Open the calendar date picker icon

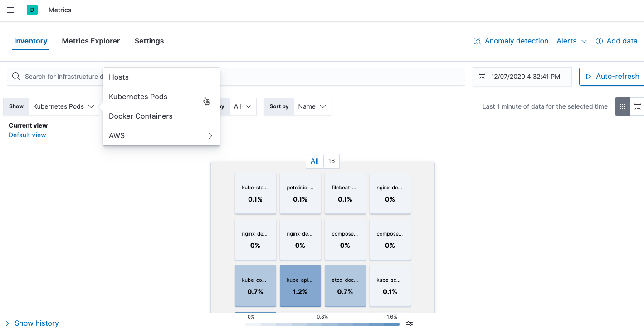coord(482,76)
